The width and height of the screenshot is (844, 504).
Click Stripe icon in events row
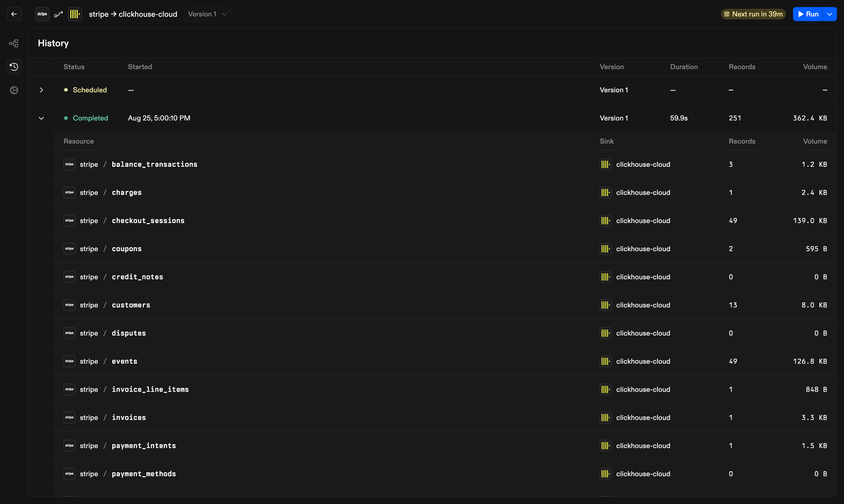(69, 361)
